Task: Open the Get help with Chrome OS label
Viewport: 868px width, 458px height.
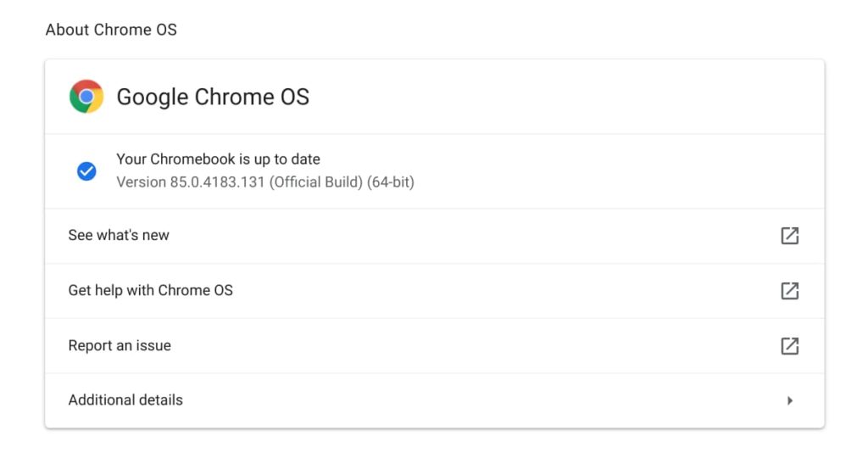Action: [151, 290]
